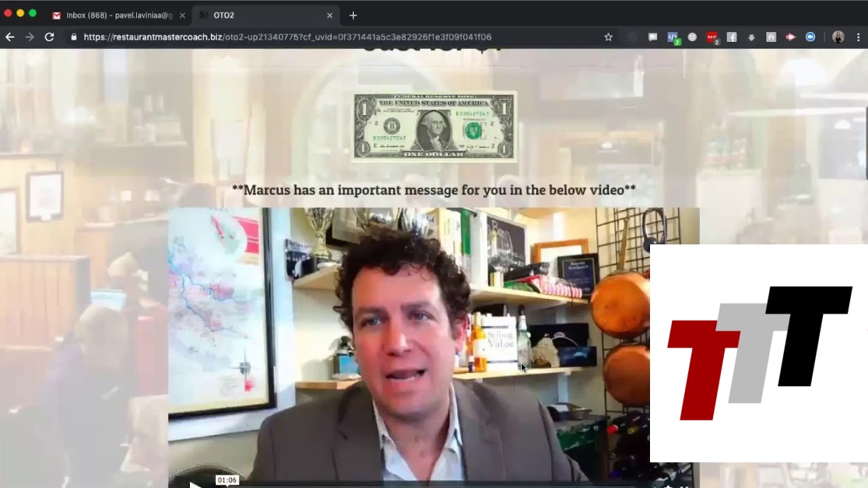Click the code extension with green badge
Viewport: 868px width, 488px height.
(673, 37)
